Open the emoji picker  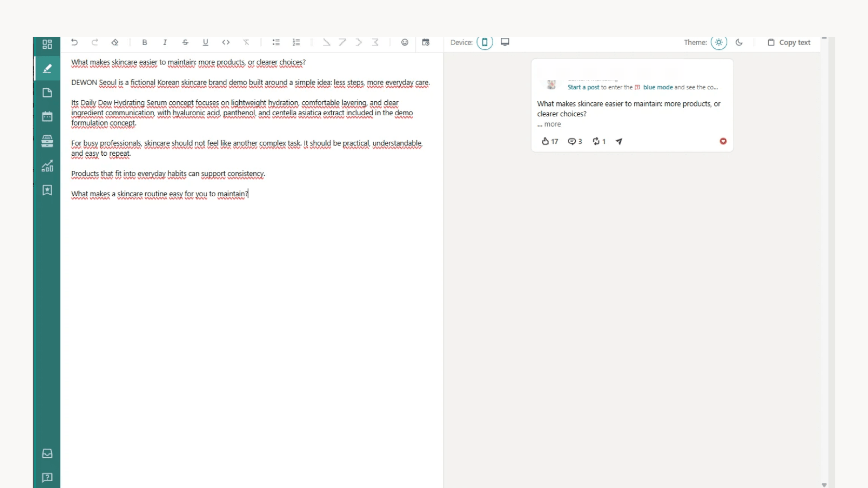coord(405,43)
